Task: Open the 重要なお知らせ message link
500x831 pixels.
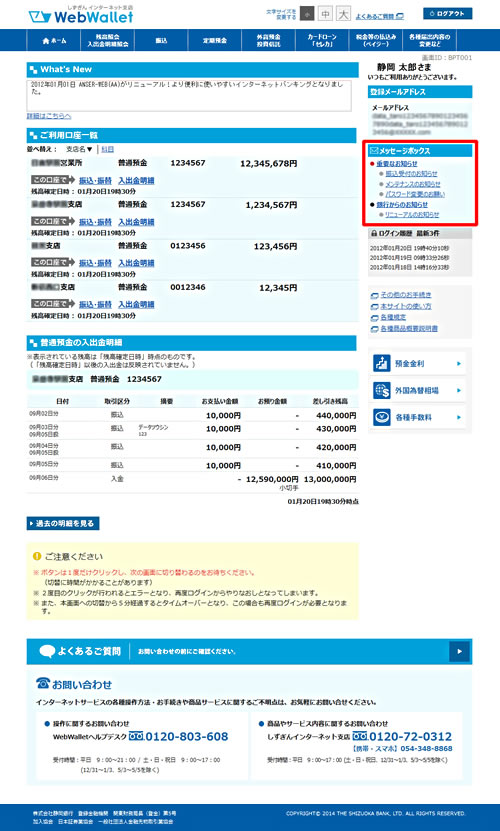Action: click(x=397, y=164)
